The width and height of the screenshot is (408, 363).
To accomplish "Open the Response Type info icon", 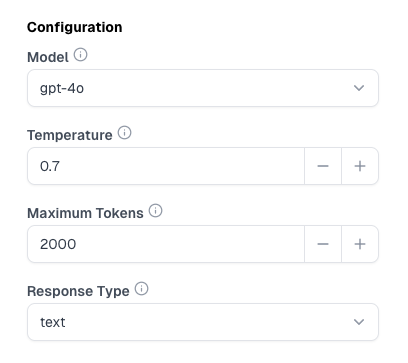I will [x=141, y=289].
